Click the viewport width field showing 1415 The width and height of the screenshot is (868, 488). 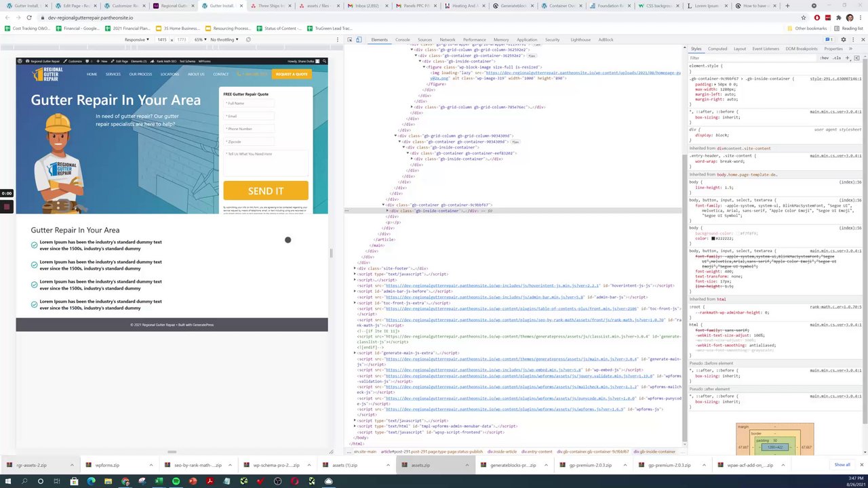tap(162, 40)
